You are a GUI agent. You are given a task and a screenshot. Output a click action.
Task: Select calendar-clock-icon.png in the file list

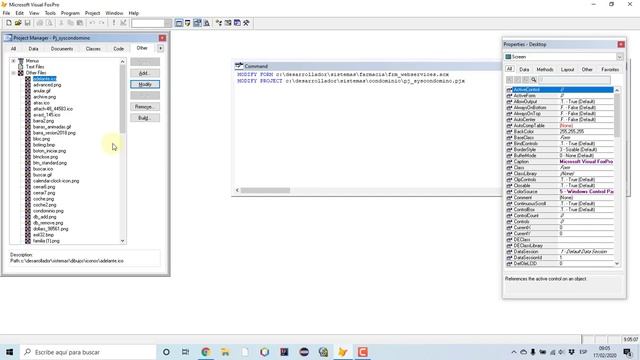coord(56,181)
